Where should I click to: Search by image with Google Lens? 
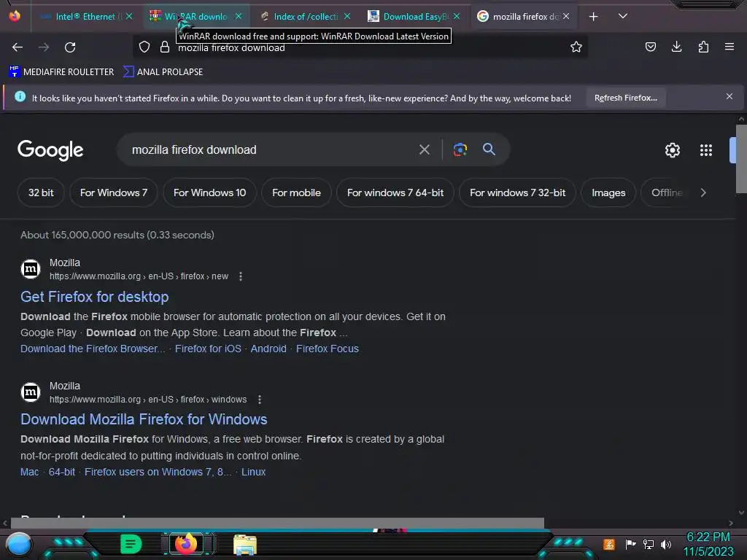[x=460, y=149]
